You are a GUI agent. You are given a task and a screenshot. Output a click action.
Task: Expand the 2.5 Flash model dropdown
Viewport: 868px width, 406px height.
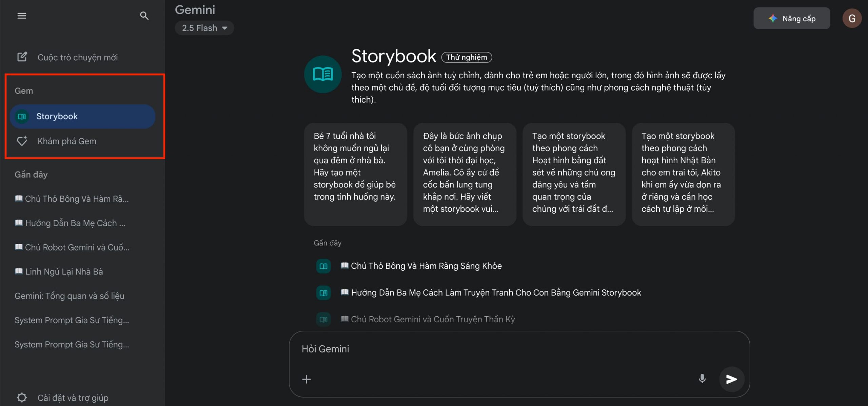(x=204, y=28)
